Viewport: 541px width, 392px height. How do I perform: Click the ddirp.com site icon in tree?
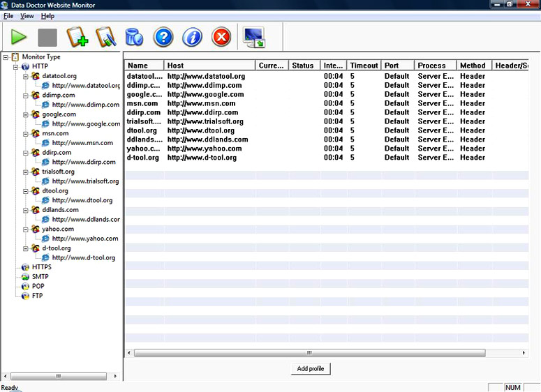tap(36, 152)
